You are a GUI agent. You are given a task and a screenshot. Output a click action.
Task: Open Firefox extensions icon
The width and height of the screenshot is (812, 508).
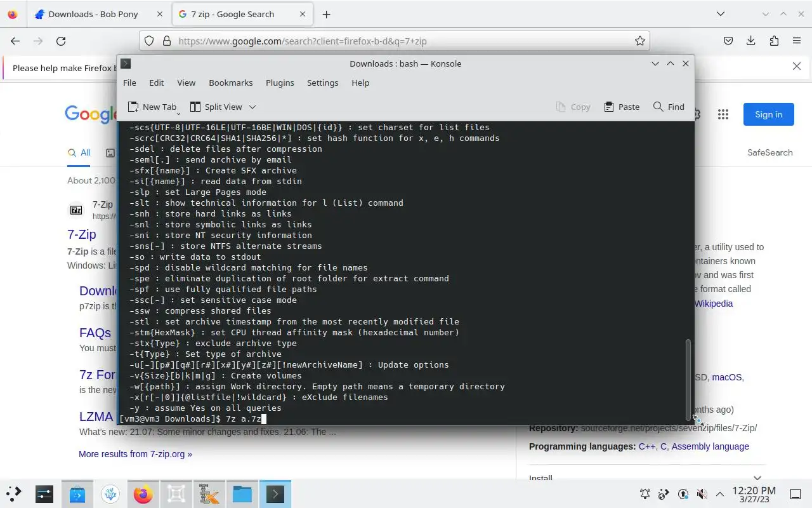(774, 41)
